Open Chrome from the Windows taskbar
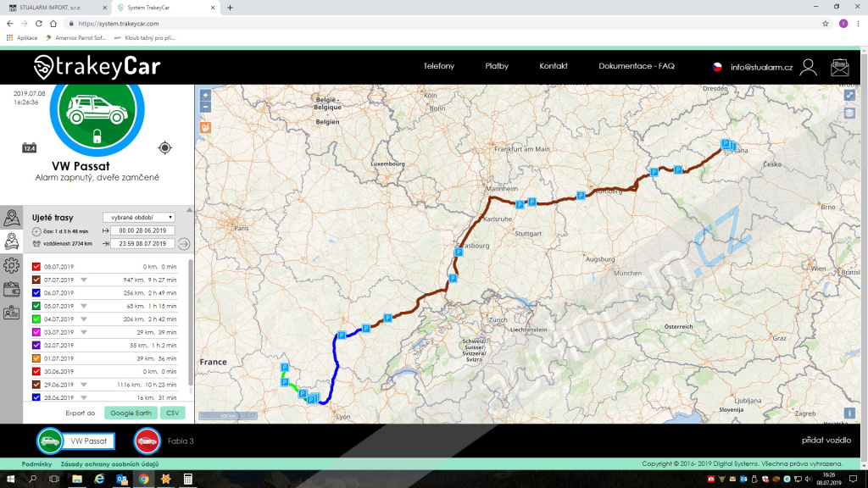This screenshot has width=868, height=488. click(143, 480)
